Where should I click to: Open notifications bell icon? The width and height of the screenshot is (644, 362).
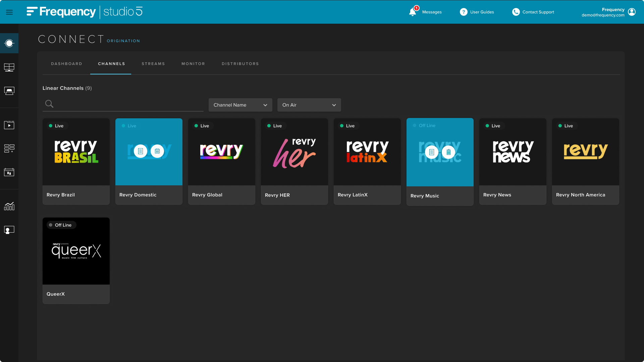pyautogui.click(x=413, y=12)
